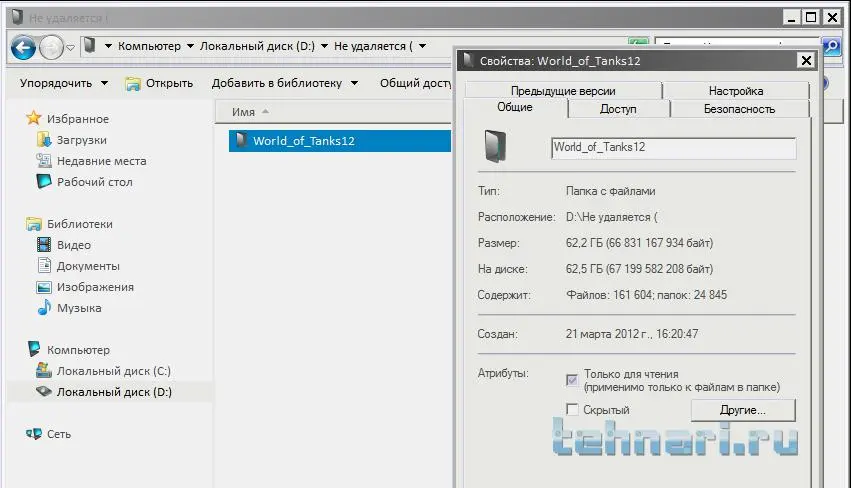This screenshot has height=488, width=851.
Task: Switch to the Безопасность tab
Action: [x=739, y=109]
